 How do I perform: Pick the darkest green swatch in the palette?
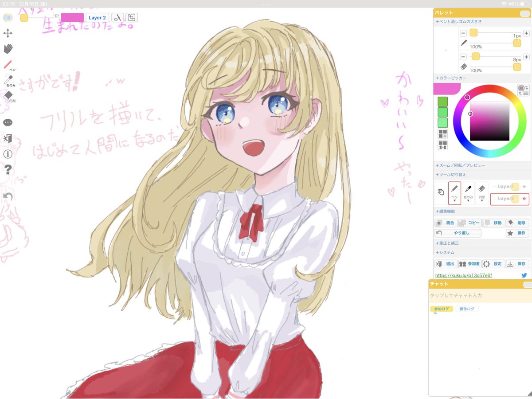443,102
